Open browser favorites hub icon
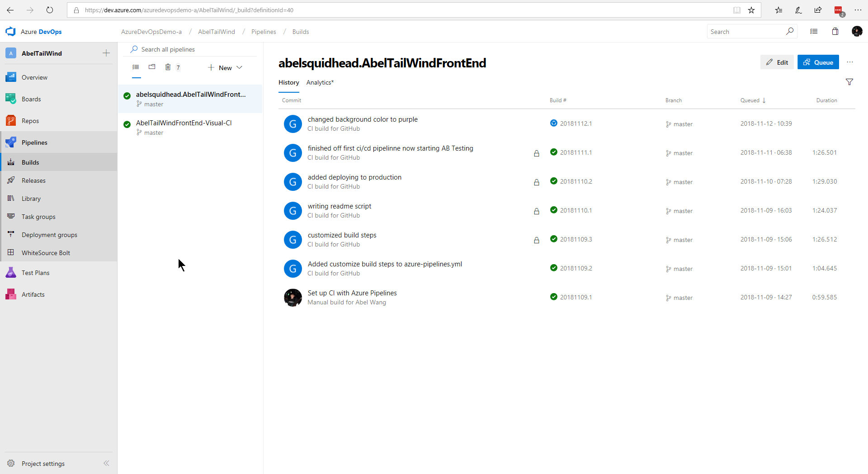This screenshot has height=474, width=868. tap(778, 10)
